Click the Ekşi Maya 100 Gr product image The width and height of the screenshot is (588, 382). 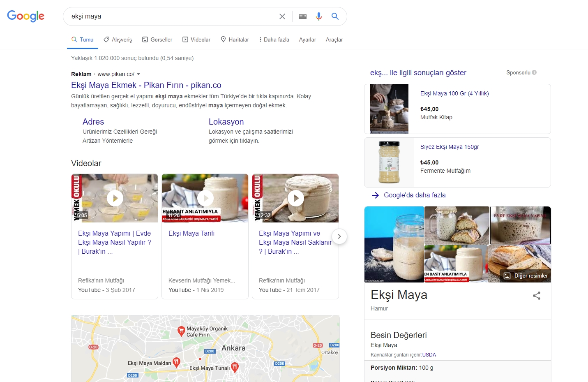(389, 109)
